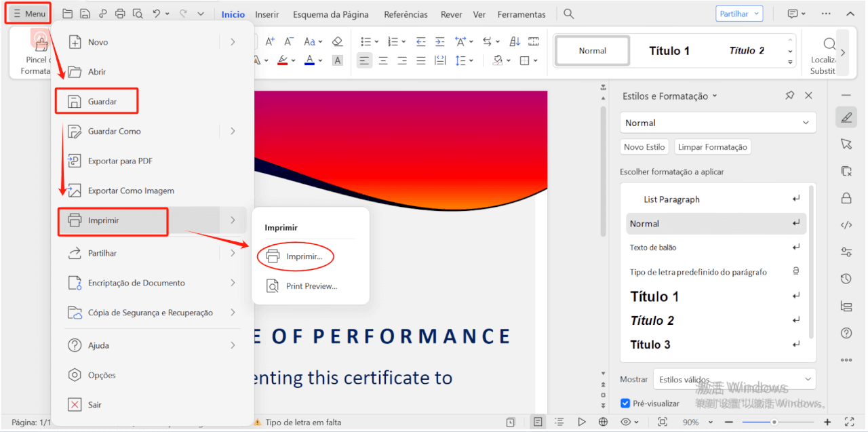Click the Limpar Formatação button

coord(712,147)
